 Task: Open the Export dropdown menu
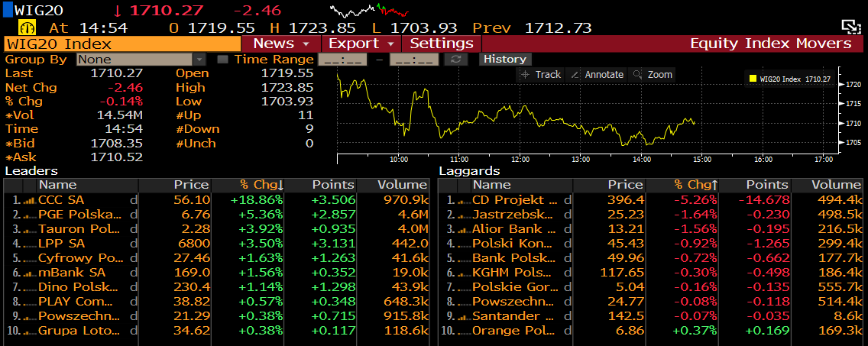click(x=361, y=44)
